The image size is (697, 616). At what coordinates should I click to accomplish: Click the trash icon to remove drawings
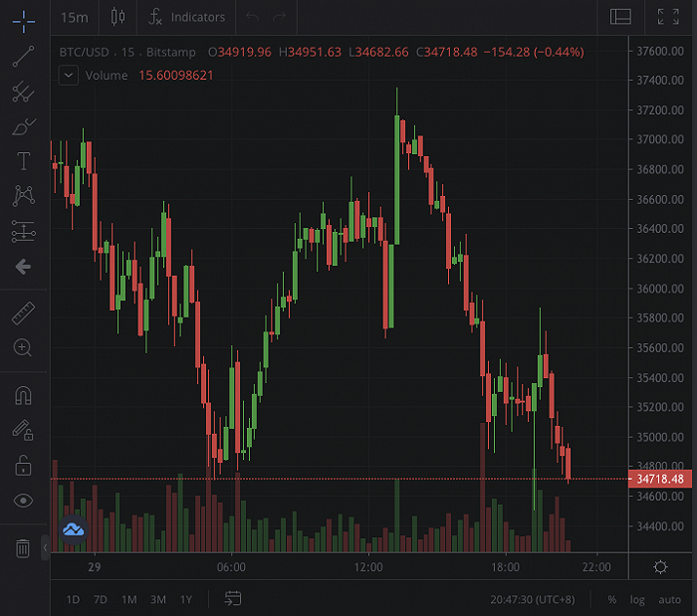(x=23, y=547)
